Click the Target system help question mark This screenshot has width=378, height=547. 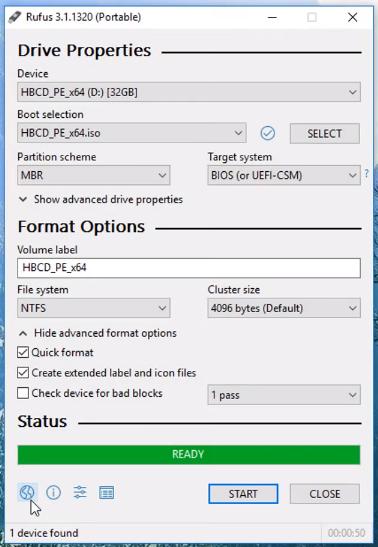tap(366, 173)
